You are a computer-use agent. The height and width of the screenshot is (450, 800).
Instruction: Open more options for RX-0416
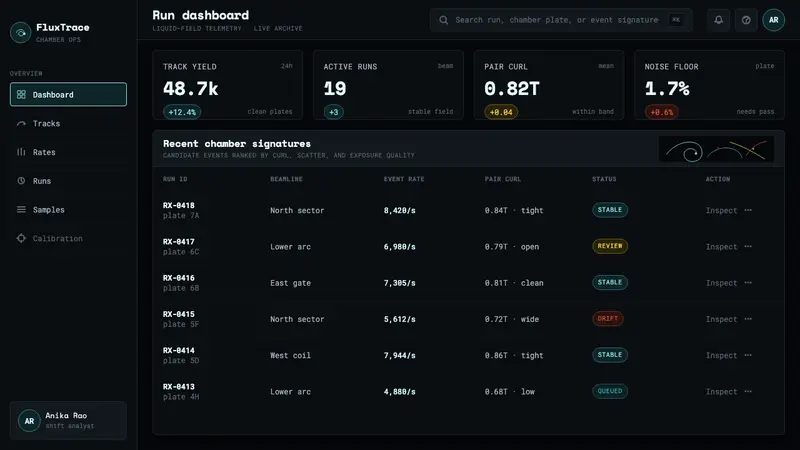click(748, 282)
